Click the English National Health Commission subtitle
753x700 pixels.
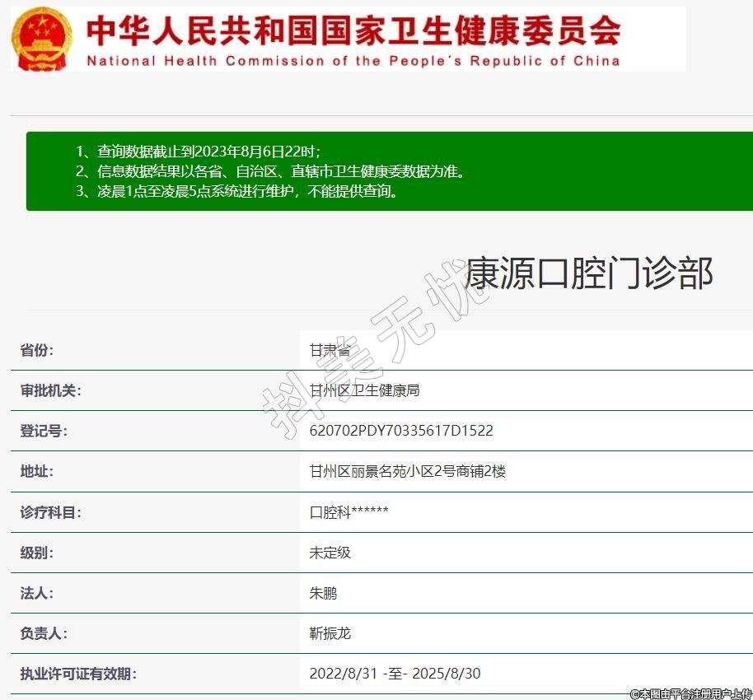353,61
